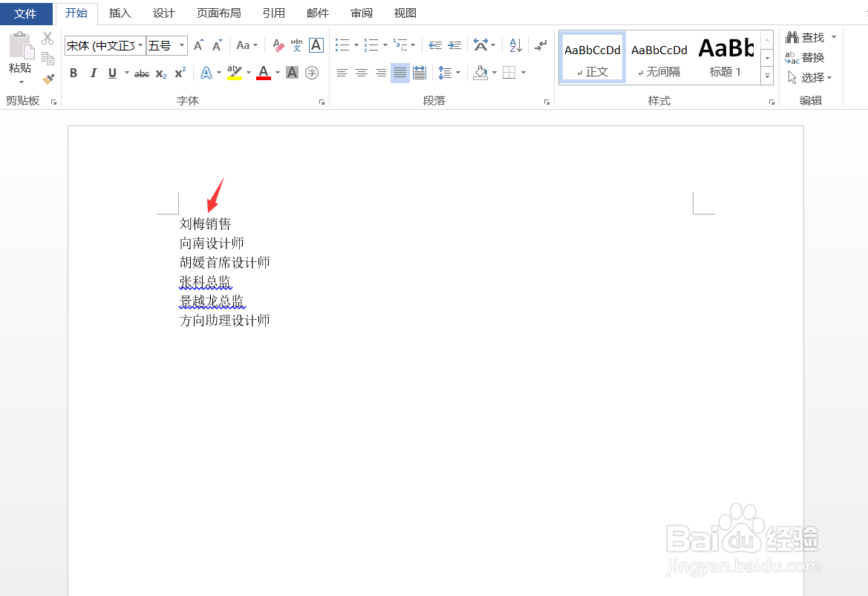This screenshot has width=868, height=596.
Task: Click the Format Painter icon
Action: click(47, 79)
